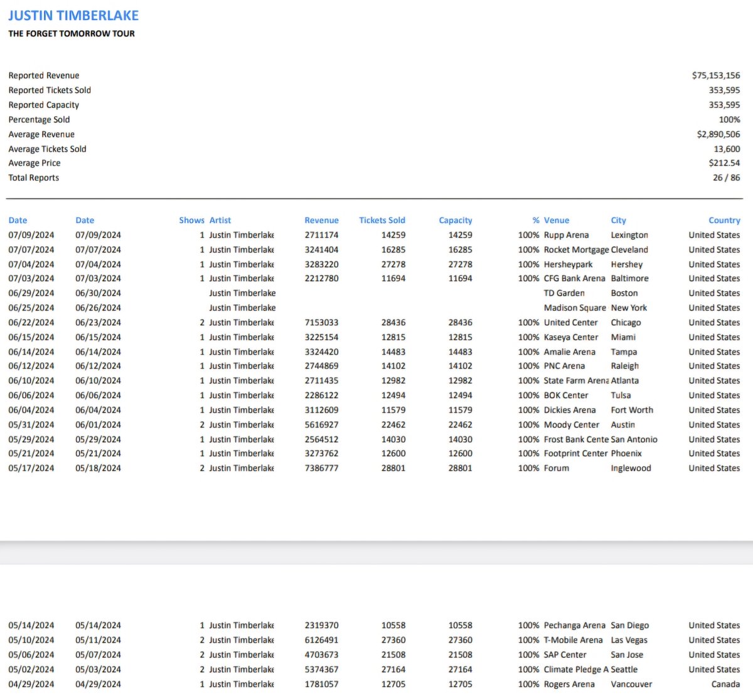753x700 pixels.
Task: Click the Reported Revenue label
Action: [44, 75]
